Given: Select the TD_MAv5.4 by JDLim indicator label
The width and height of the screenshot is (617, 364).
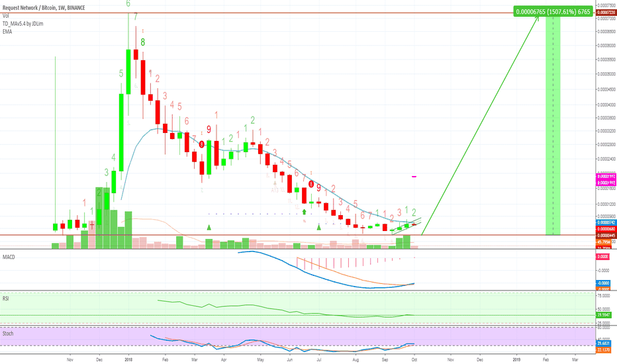Looking at the screenshot, I should click(23, 24).
